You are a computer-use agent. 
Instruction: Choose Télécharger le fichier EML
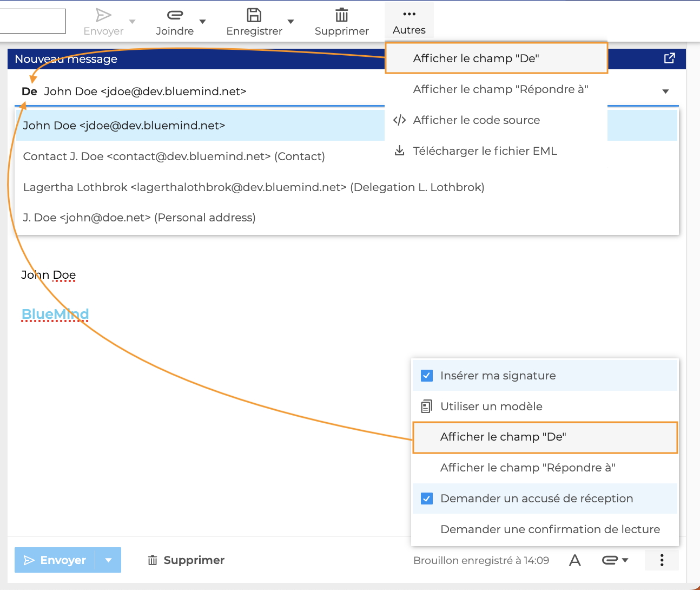484,151
